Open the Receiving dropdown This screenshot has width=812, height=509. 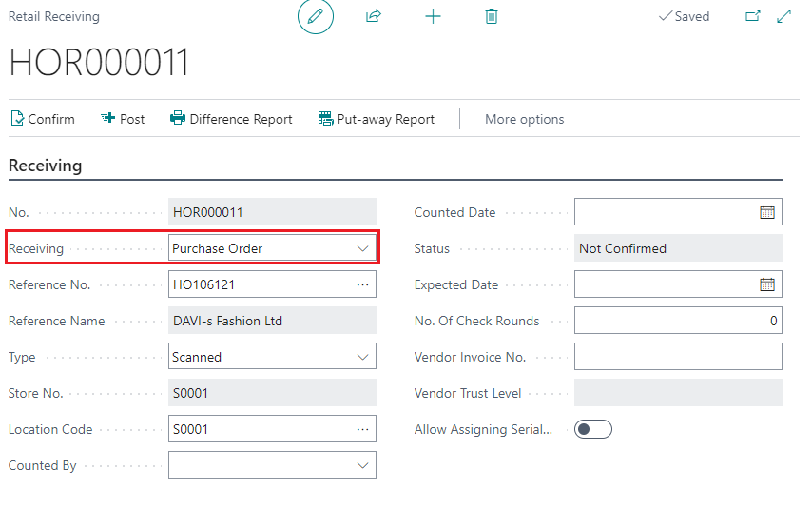[x=362, y=248]
